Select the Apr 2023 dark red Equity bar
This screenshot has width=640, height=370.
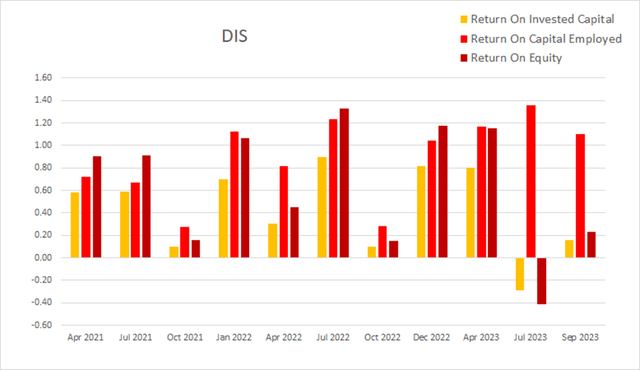[x=492, y=193]
